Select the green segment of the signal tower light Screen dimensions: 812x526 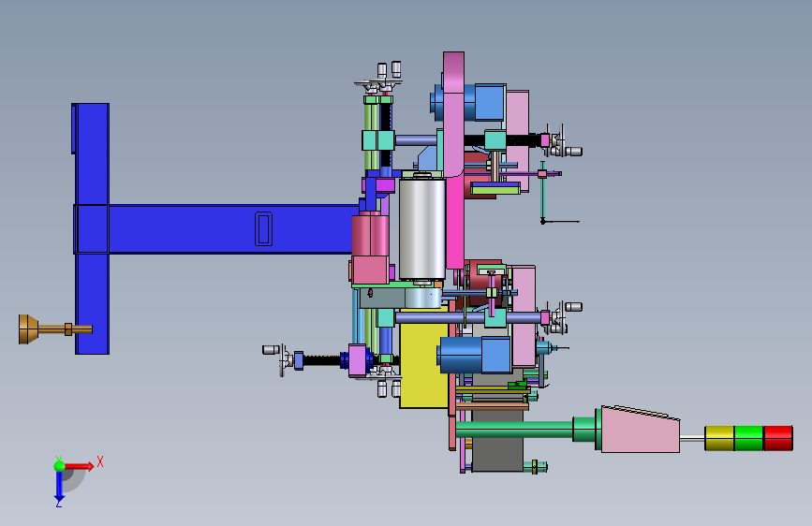pos(749,438)
